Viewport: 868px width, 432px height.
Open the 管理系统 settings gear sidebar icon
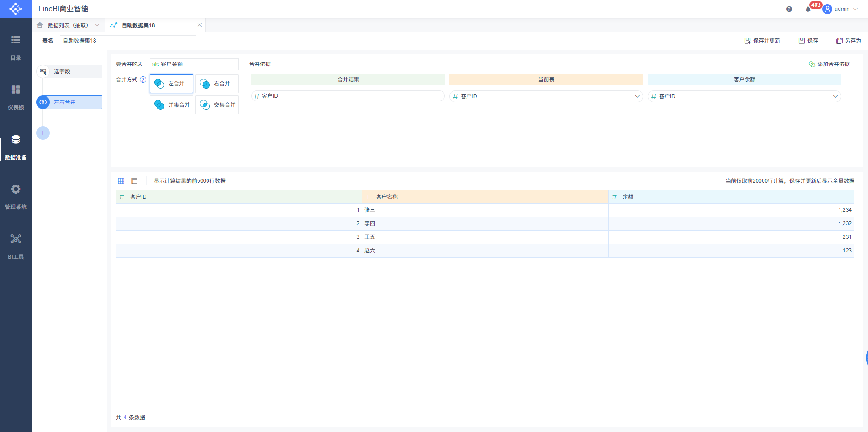click(16, 189)
